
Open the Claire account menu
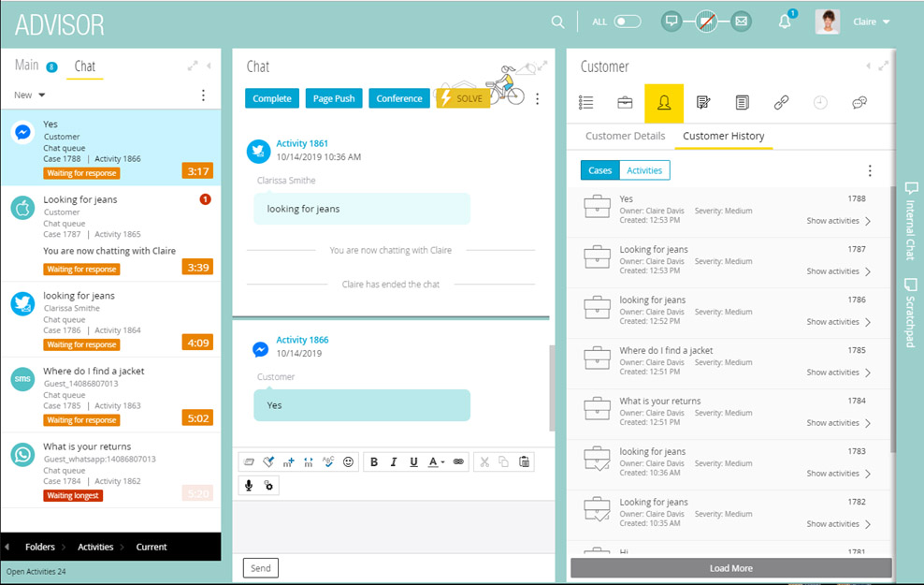(x=870, y=21)
